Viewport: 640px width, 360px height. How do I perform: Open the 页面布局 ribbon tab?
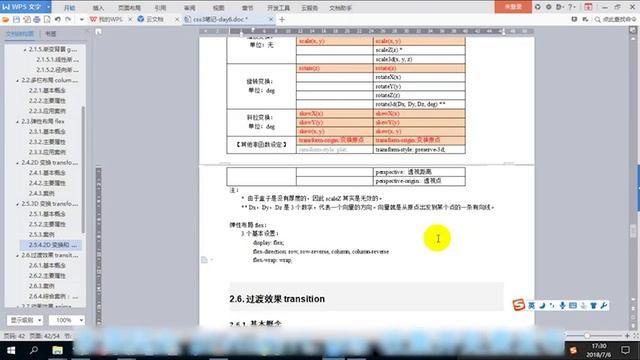[x=129, y=8]
